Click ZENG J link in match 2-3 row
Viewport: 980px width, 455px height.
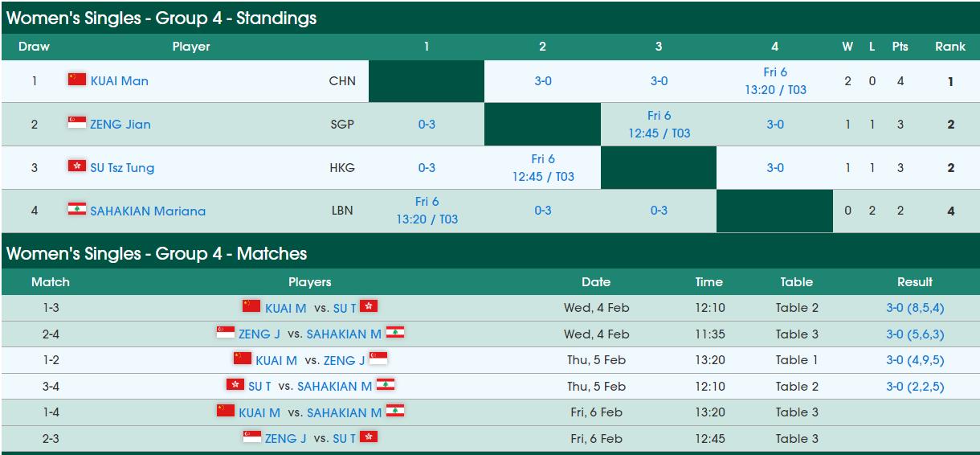point(286,439)
